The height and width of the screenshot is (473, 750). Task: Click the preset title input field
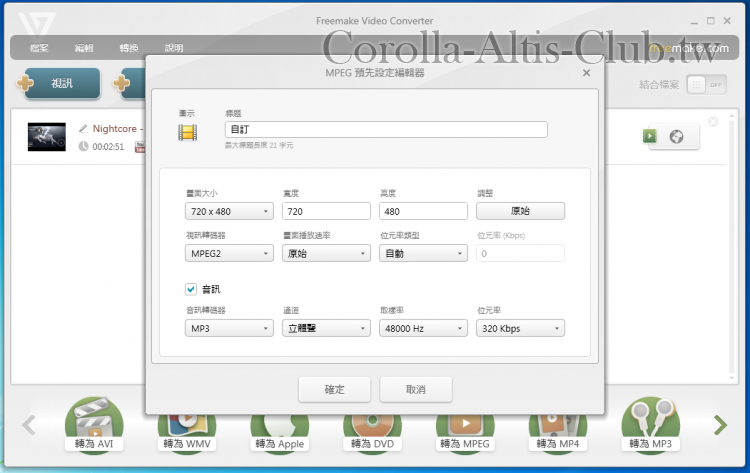click(386, 129)
